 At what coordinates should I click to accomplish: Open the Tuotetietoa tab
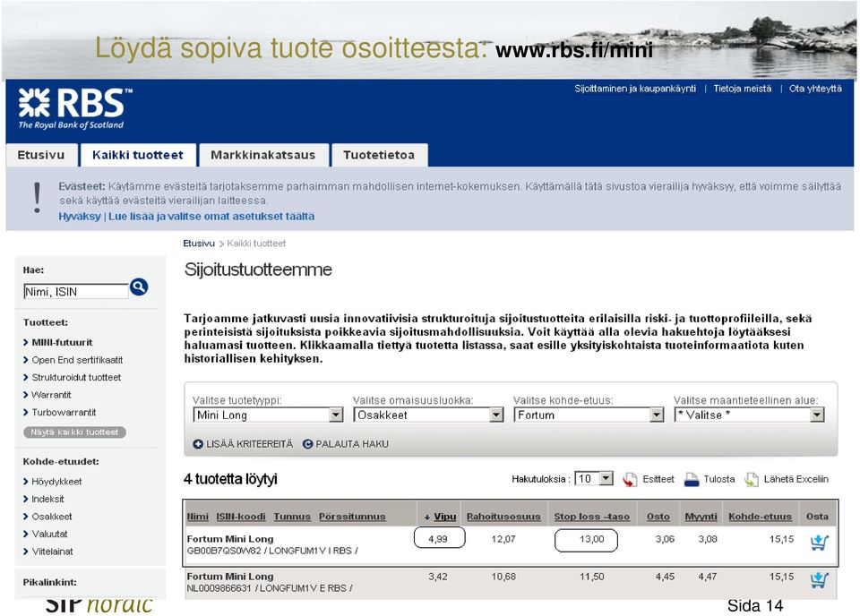(x=379, y=155)
